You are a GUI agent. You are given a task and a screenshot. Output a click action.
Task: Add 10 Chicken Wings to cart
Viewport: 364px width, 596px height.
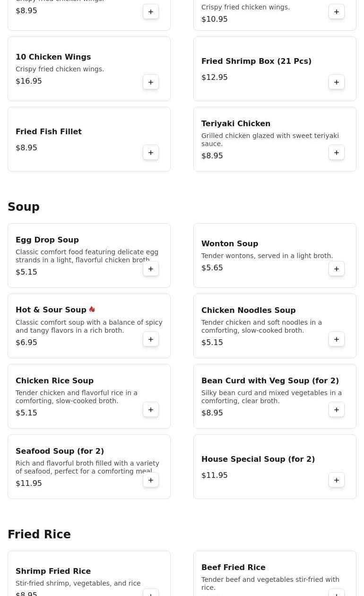point(151,82)
